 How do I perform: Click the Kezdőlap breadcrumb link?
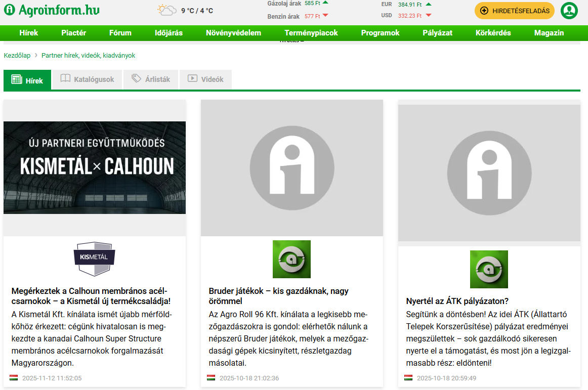point(17,56)
